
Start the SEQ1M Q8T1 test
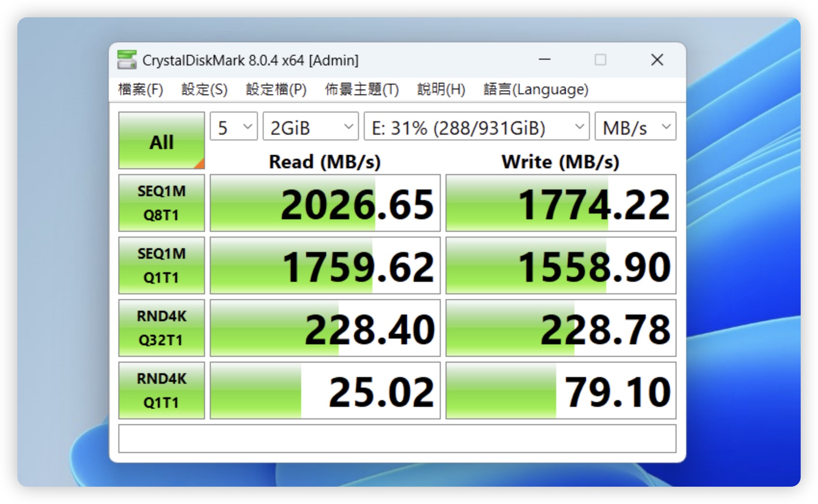pos(162,203)
